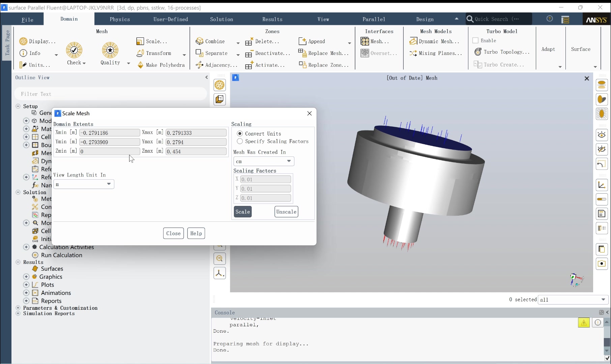Collapse the Outline View panel arrow

[x=206, y=78]
